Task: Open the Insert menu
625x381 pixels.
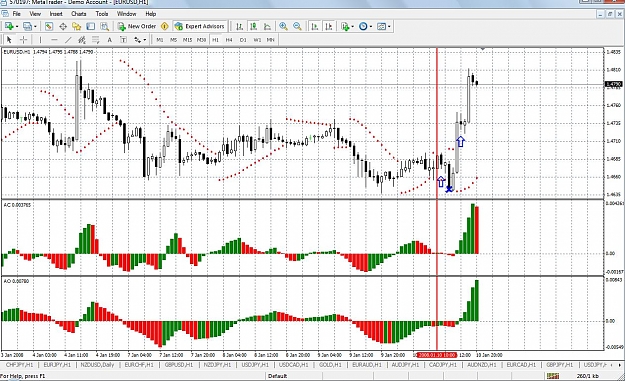Action: (56, 14)
